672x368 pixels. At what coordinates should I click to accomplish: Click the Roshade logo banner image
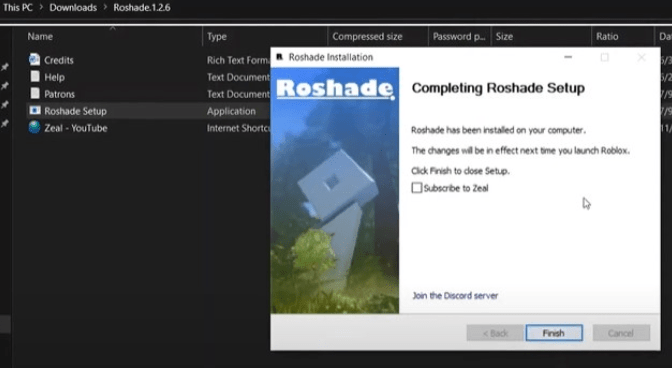pyautogui.click(x=335, y=190)
